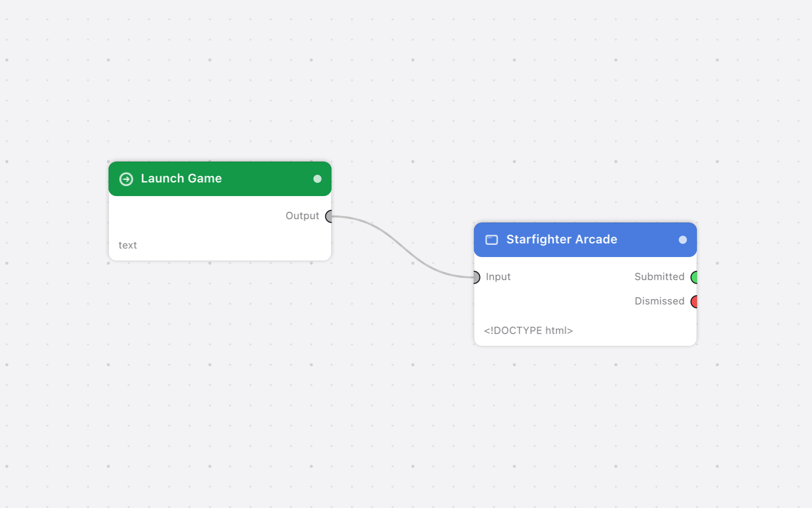Click the Input label
812x508 pixels.
pyautogui.click(x=498, y=277)
